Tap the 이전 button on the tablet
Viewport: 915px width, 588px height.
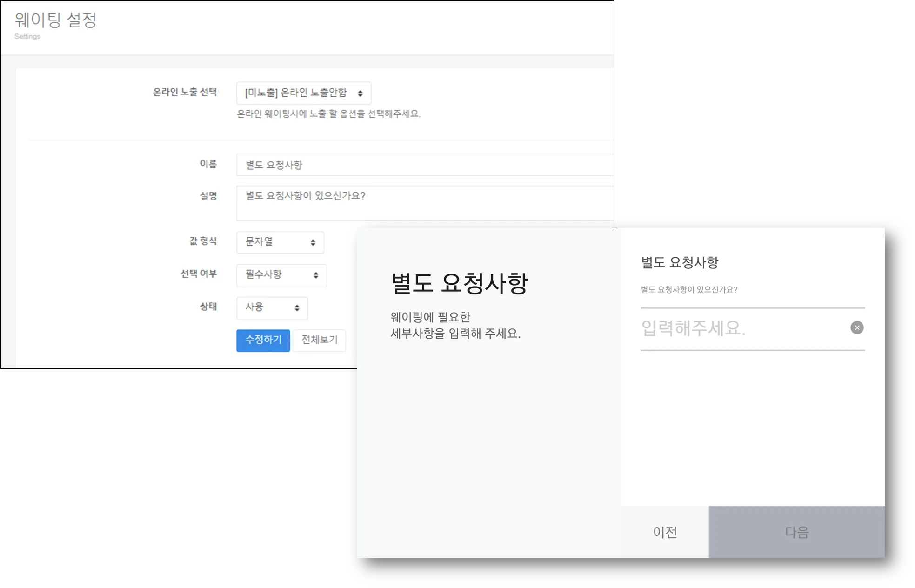(664, 532)
